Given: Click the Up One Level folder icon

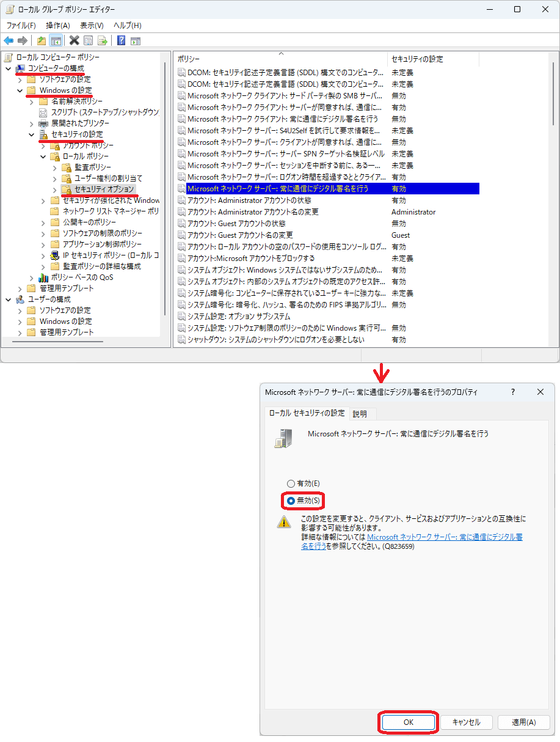Looking at the screenshot, I should tap(42, 41).
